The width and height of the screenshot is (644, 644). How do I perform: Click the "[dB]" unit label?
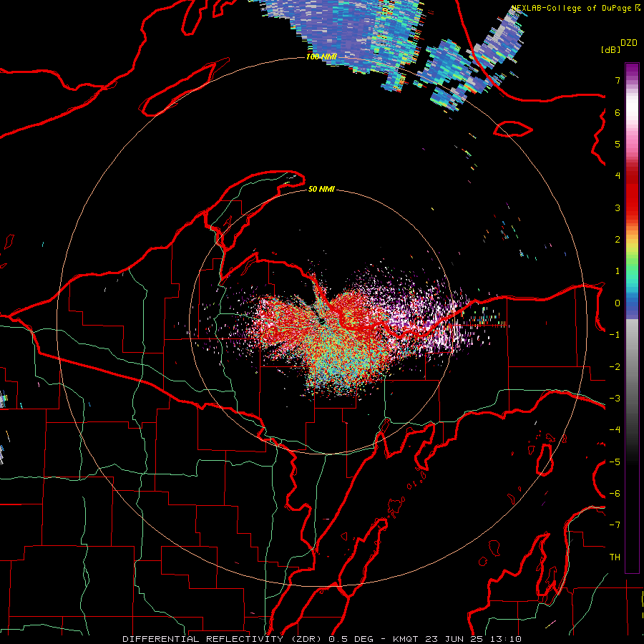coord(610,49)
